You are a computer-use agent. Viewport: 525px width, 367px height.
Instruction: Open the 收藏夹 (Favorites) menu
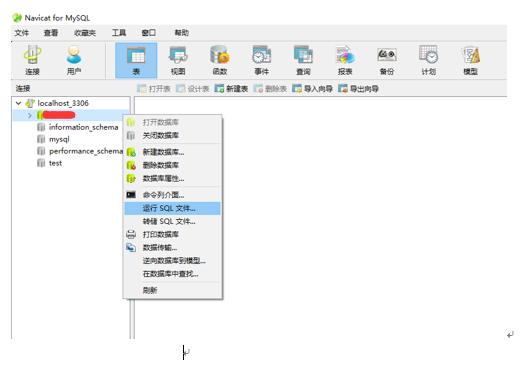click(85, 33)
